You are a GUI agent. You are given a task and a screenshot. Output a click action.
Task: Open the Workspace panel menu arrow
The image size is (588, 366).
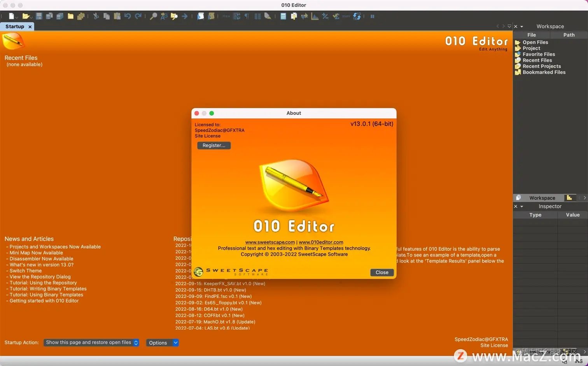(522, 26)
